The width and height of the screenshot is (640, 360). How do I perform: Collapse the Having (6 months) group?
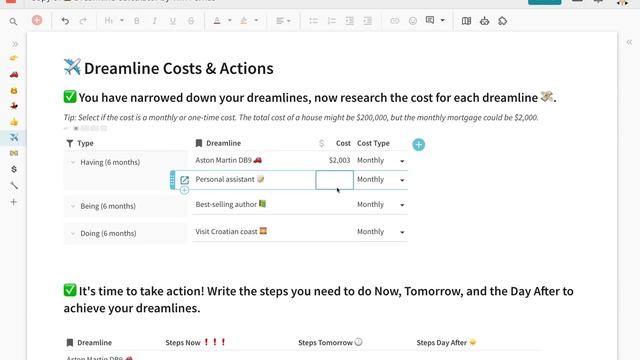click(x=73, y=162)
